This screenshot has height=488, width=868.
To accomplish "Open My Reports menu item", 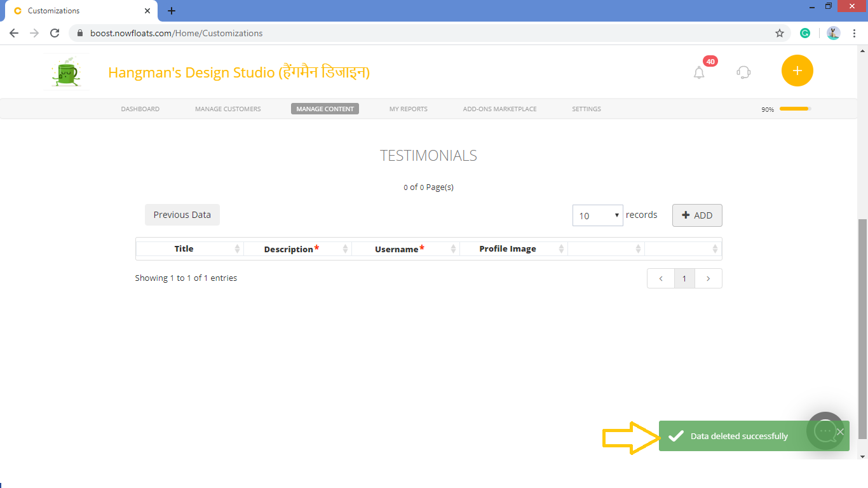I will click(x=409, y=109).
